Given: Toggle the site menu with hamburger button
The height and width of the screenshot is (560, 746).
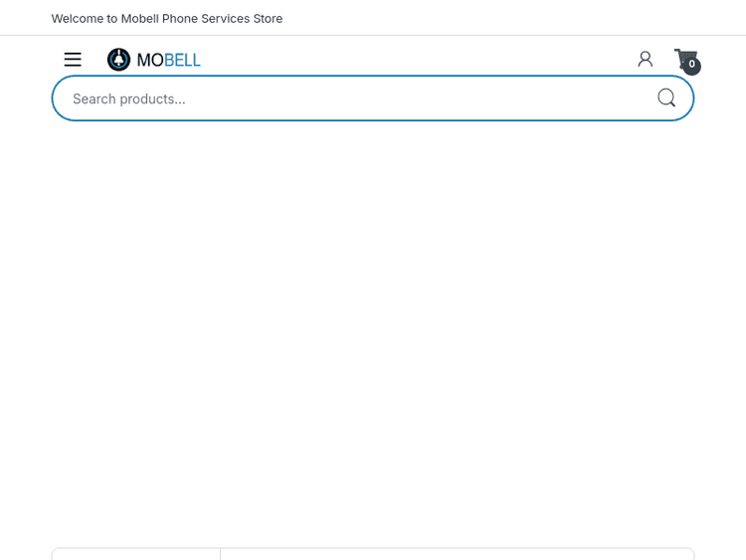Looking at the screenshot, I should point(73,60).
